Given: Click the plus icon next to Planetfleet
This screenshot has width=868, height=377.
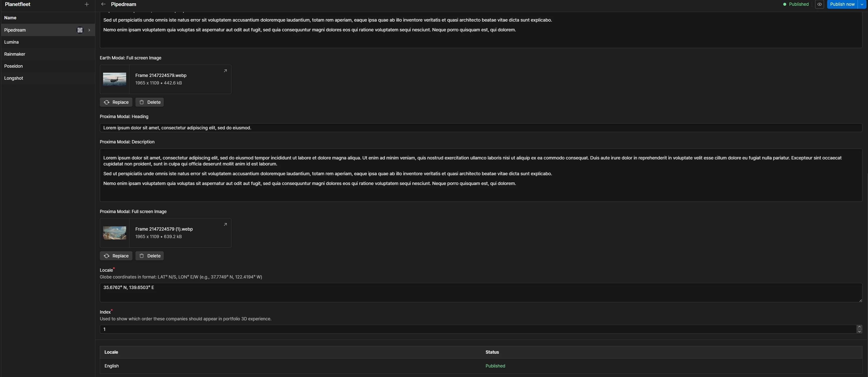Looking at the screenshot, I should click(87, 4).
